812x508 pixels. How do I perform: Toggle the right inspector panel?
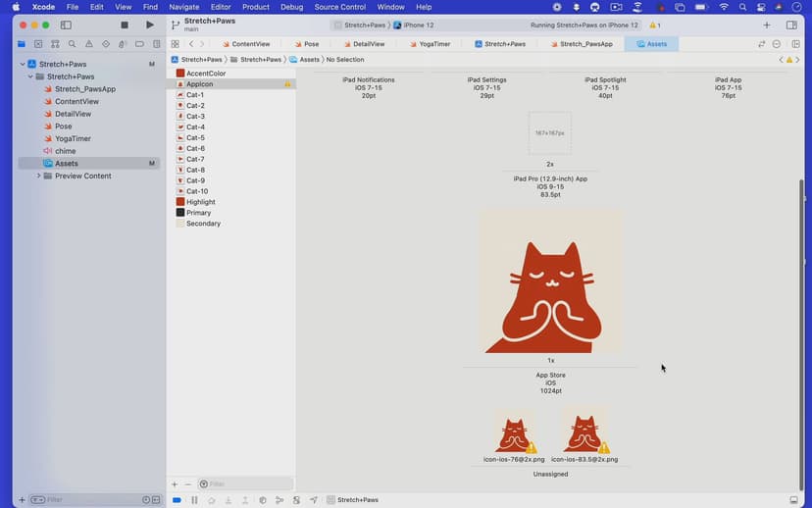coord(791,25)
